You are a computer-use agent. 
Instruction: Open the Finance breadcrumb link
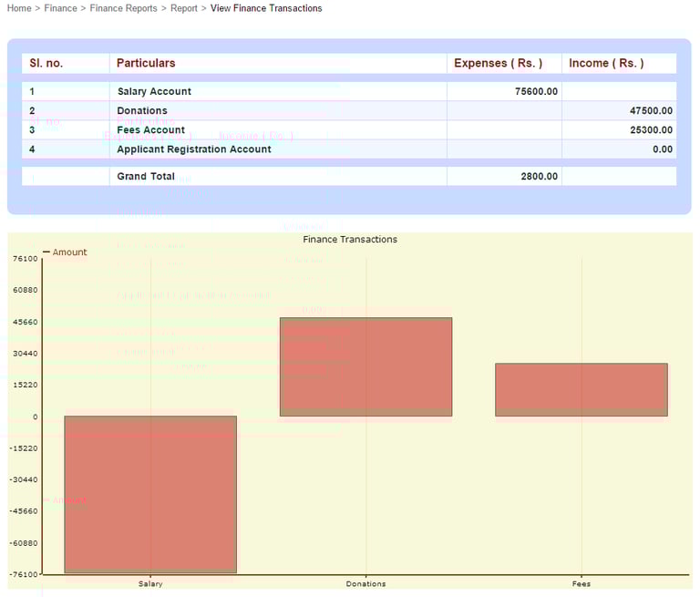pos(61,8)
